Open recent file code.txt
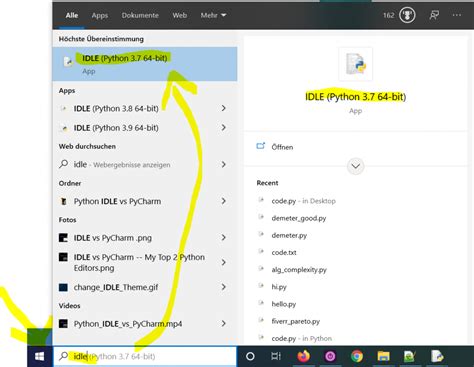 (284, 252)
